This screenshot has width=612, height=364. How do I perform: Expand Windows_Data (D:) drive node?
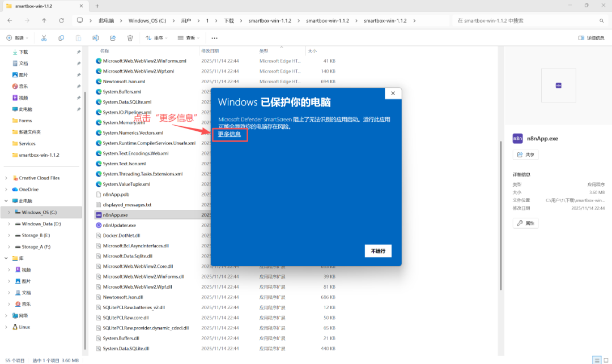9,224
